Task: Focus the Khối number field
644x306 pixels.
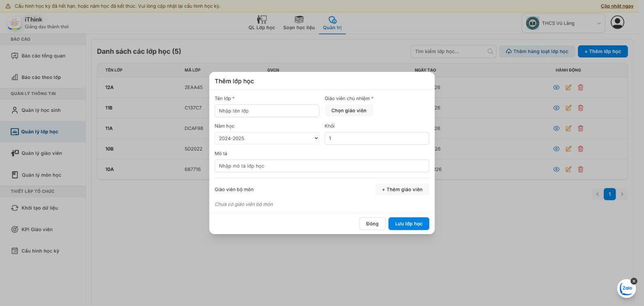Action: (377, 138)
